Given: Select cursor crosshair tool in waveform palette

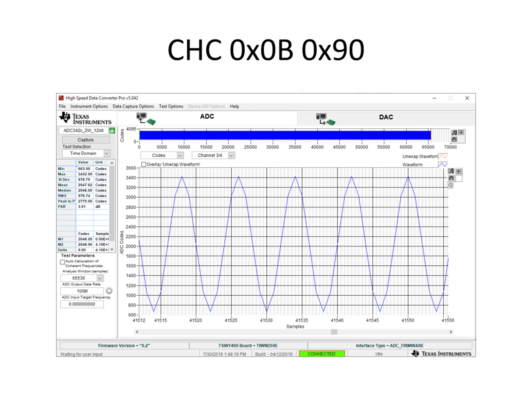Looking at the screenshot, I should pos(459,171).
